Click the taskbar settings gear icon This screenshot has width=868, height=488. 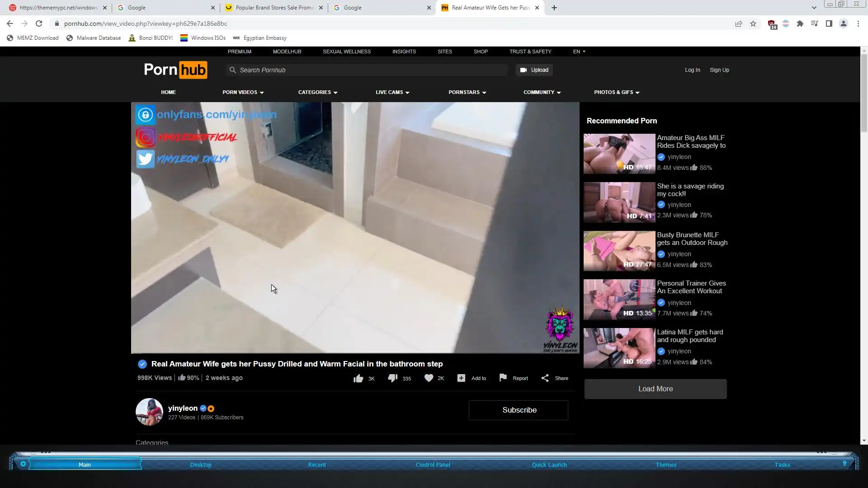point(23,464)
